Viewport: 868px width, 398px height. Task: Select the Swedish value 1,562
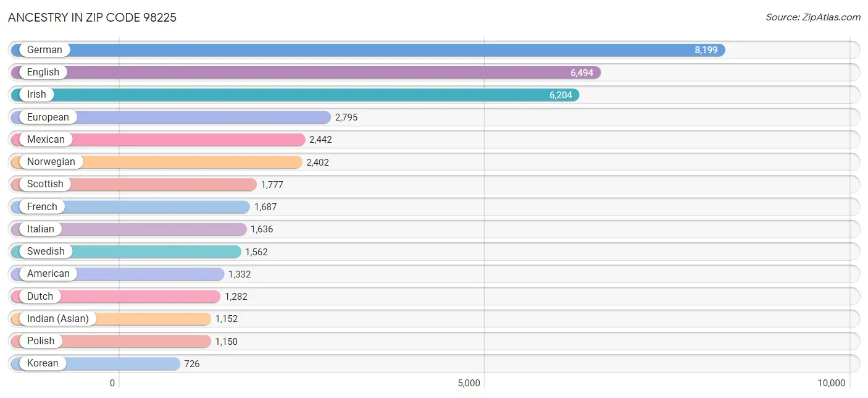click(x=256, y=252)
